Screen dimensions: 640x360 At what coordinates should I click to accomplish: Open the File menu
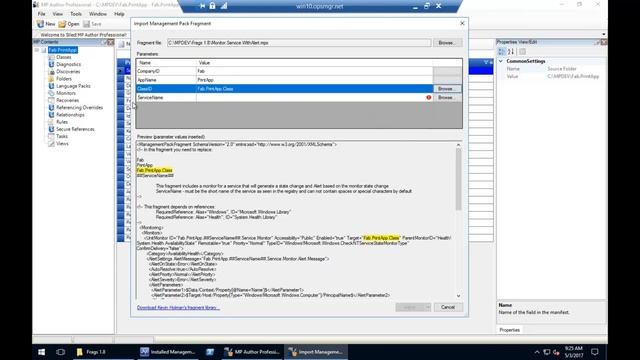pyautogui.click(x=42, y=14)
